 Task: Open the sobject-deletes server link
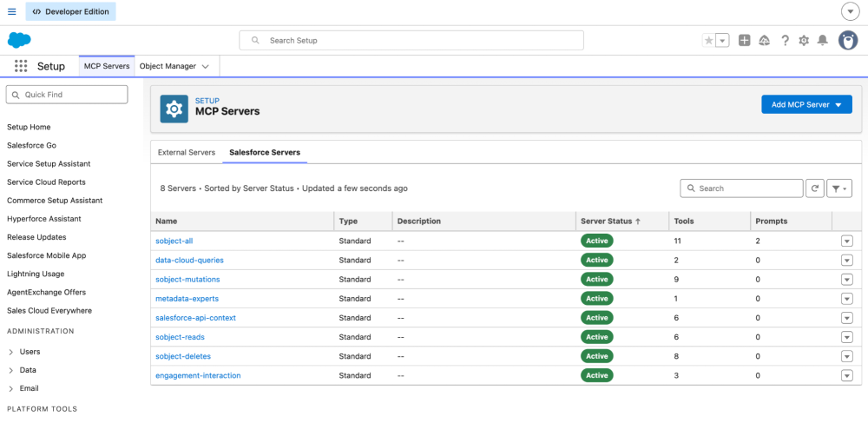click(183, 357)
